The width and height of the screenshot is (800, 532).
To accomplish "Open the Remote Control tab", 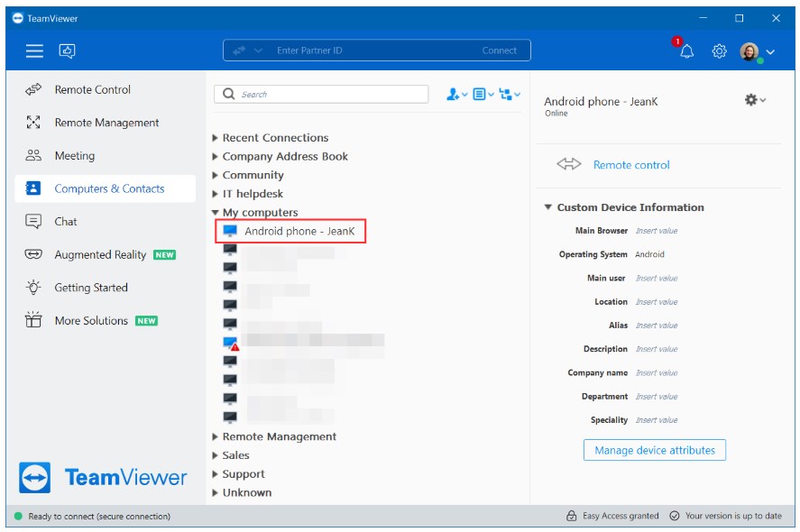I will [92, 89].
